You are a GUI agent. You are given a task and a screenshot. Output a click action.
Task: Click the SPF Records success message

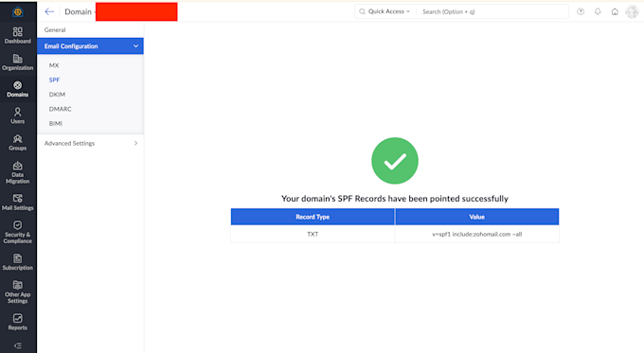(x=395, y=199)
